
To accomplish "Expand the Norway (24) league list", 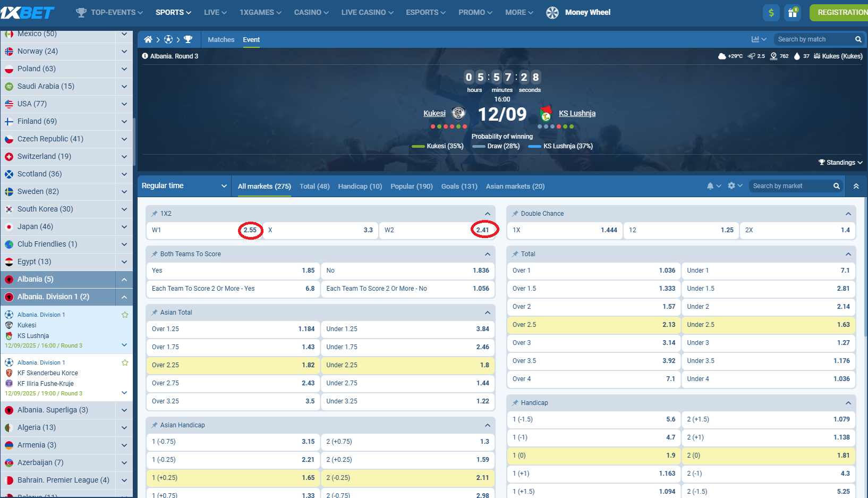I will 124,51.
